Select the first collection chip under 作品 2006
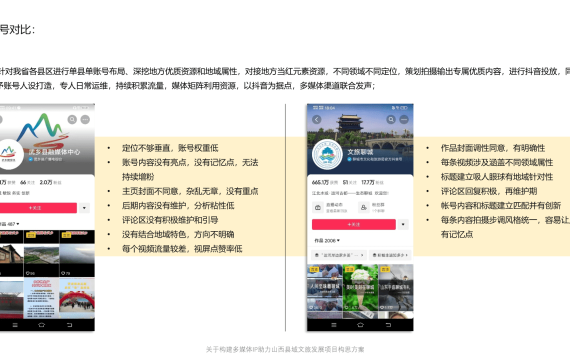This screenshot has width=570, height=360. 339,255
